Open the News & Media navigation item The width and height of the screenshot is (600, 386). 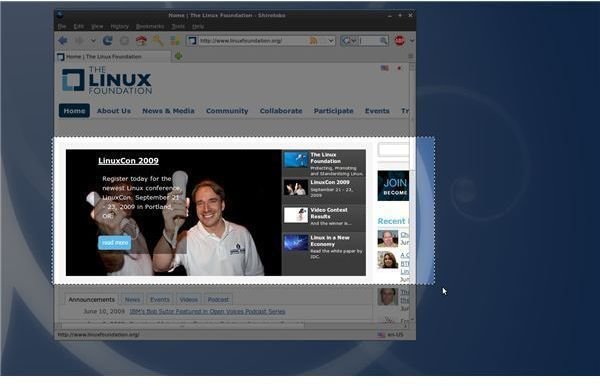click(168, 111)
